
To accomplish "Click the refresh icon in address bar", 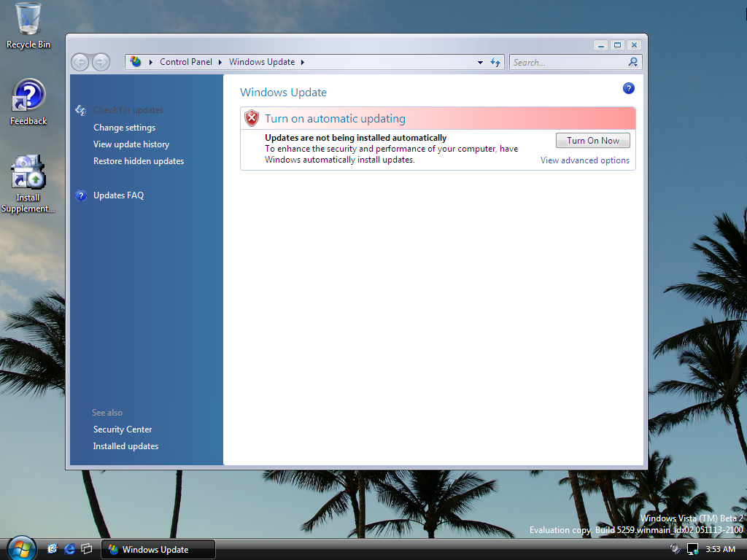I will click(495, 63).
